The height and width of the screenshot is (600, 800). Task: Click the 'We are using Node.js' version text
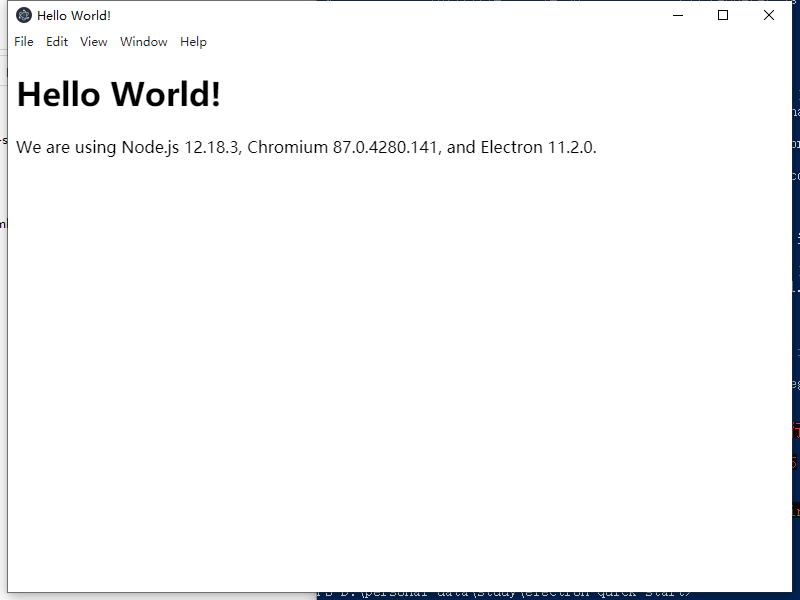point(306,147)
